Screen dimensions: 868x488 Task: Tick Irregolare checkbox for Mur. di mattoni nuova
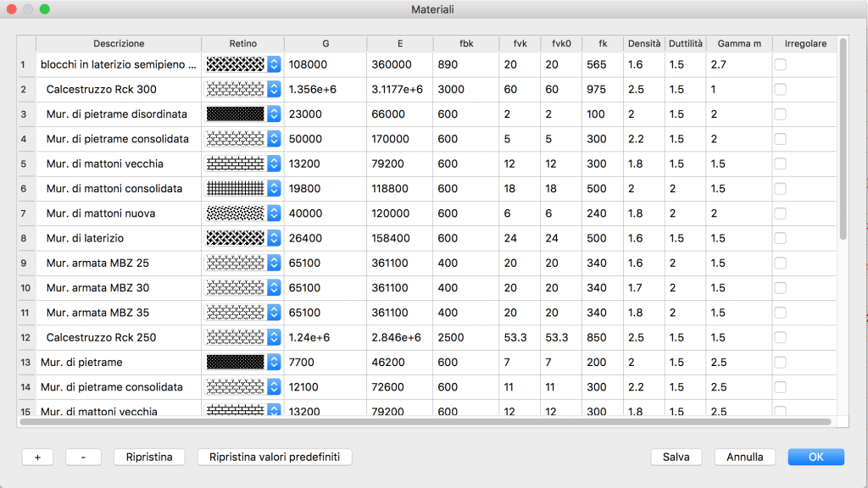(x=780, y=213)
